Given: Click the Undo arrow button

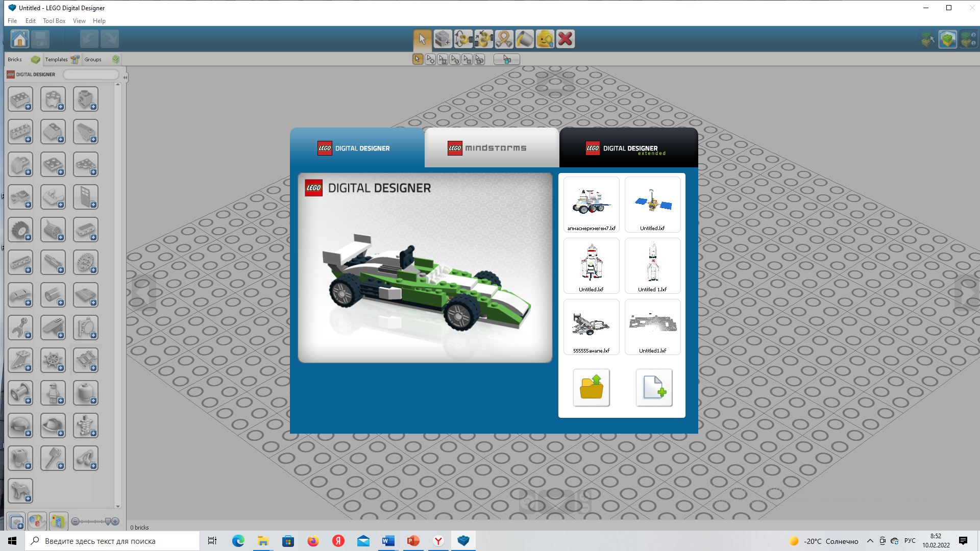Looking at the screenshot, I should (89, 39).
